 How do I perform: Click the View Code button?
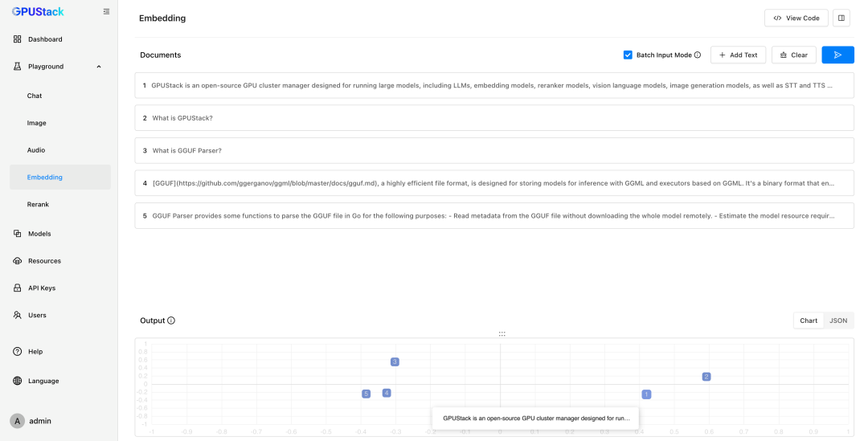(796, 18)
